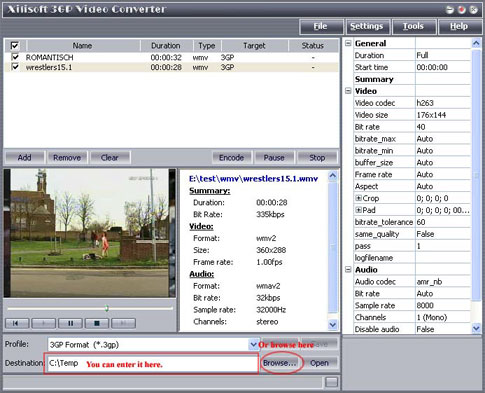Open the destination folder with Open button
Viewport: 485px width, 393px height.
coord(319,363)
